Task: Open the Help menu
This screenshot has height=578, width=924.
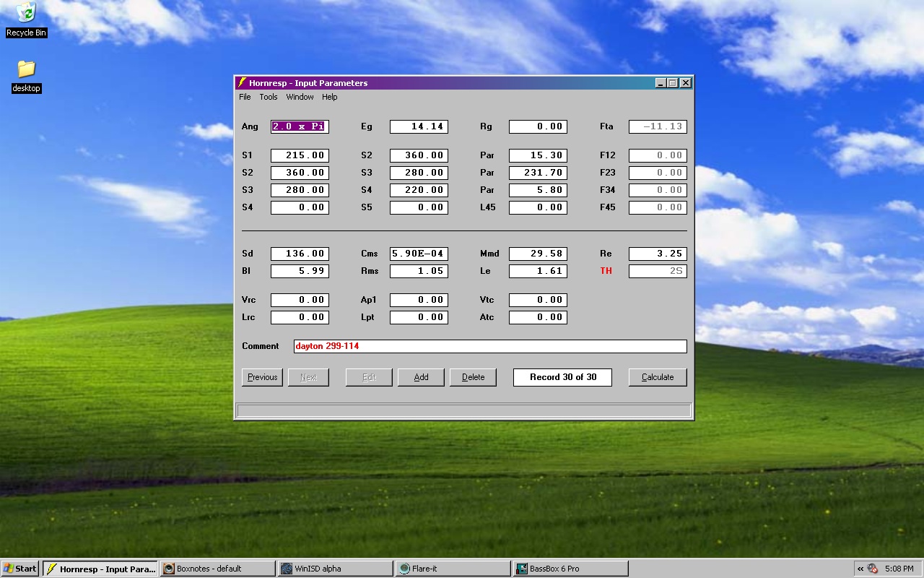Action: click(330, 97)
